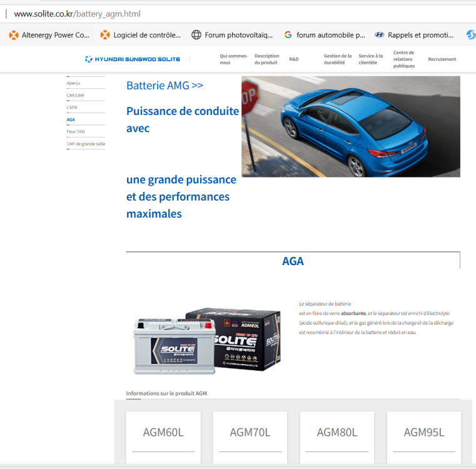This screenshot has width=476, height=469.
Task: Open the Hyundai Rappels et promotions bookmark
Action: [x=414, y=35]
